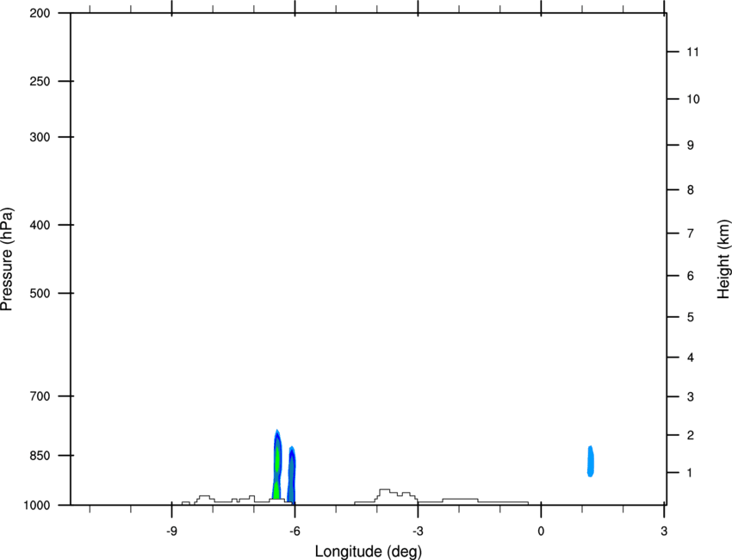
Task: Click the 'Height (km)' axis title
Action: click(723, 258)
